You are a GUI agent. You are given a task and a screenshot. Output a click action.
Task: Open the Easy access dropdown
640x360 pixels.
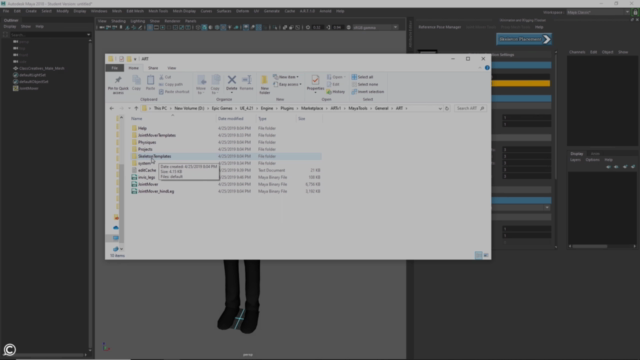point(287,84)
